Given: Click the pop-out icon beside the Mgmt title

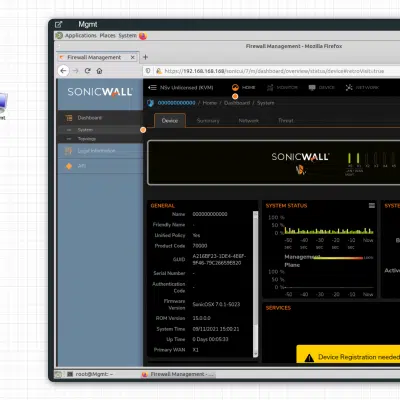Looking at the screenshot, I should [59, 24].
